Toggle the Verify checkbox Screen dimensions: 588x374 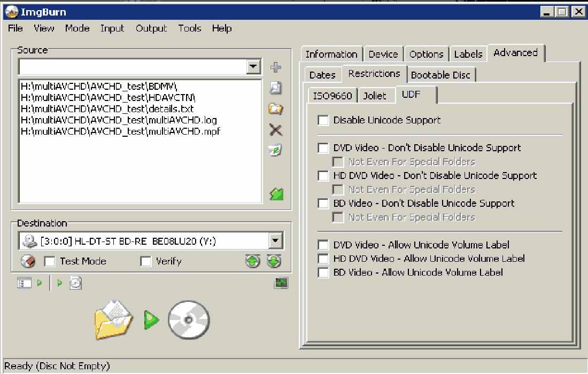point(145,261)
